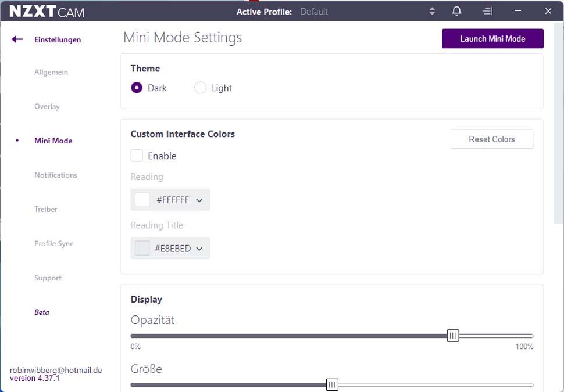Click the profile switcher up-down arrows

coord(432,11)
